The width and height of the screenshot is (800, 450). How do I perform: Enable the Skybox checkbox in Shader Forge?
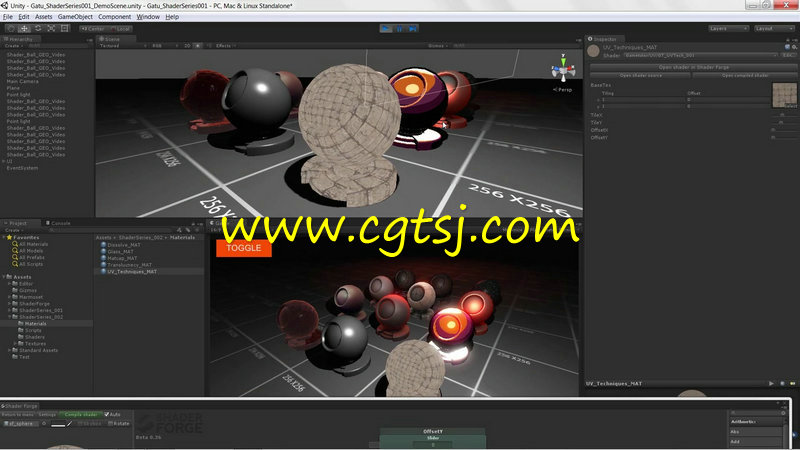click(80, 423)
